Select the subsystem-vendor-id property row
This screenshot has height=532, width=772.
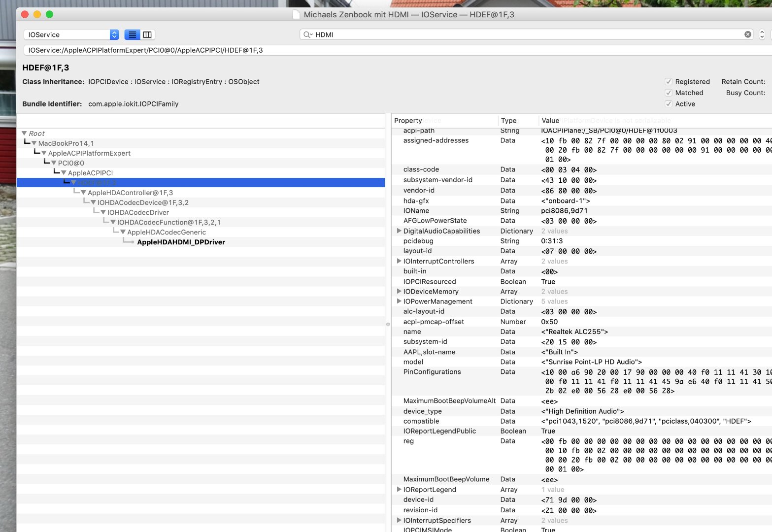click(582, 180)
